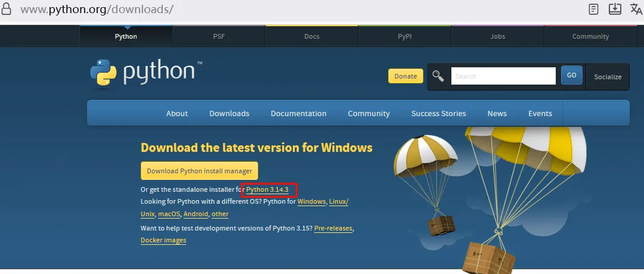Open Community in the blue navigation bar
The image size is (644, 274).
[369, 114]
